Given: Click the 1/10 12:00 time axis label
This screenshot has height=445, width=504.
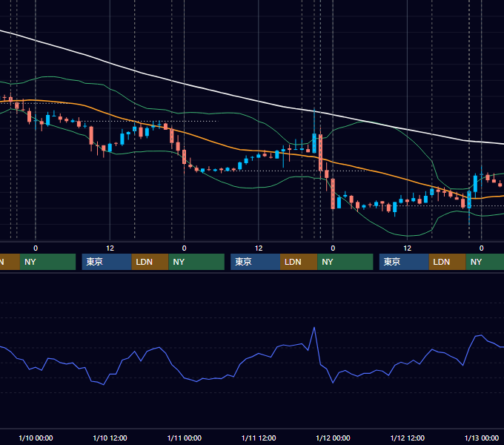Looking at the screenshot, I should pos(110,438).
